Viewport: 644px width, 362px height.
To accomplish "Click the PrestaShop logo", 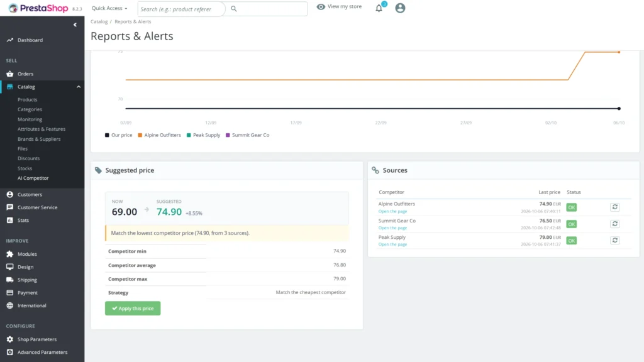I will [x=38, y=8].
